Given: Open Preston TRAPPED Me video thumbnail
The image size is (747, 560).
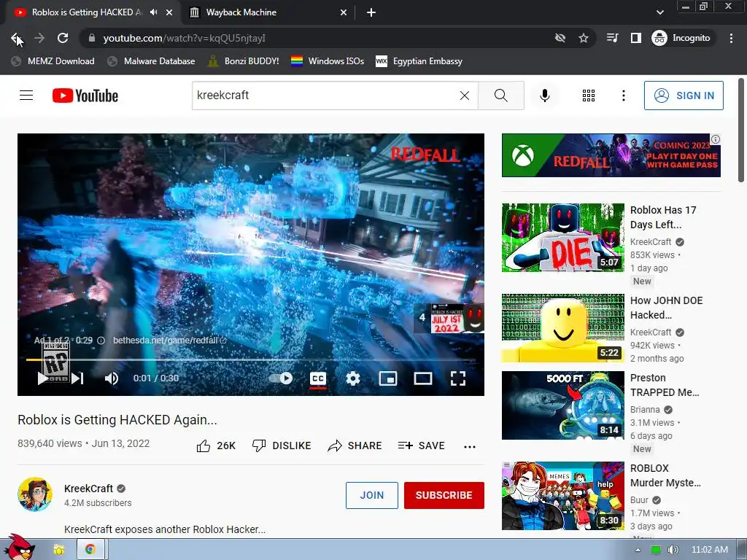Looking at the screenshot, I should pos(563,405).
